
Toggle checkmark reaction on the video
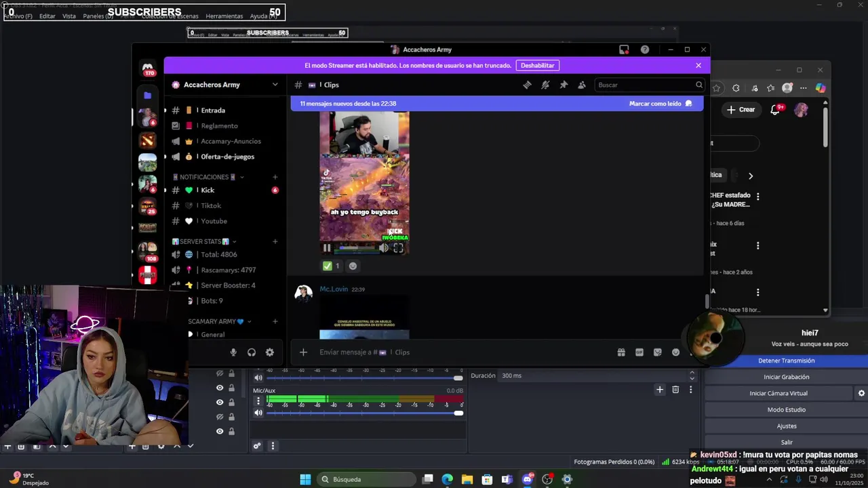point(331,266)
